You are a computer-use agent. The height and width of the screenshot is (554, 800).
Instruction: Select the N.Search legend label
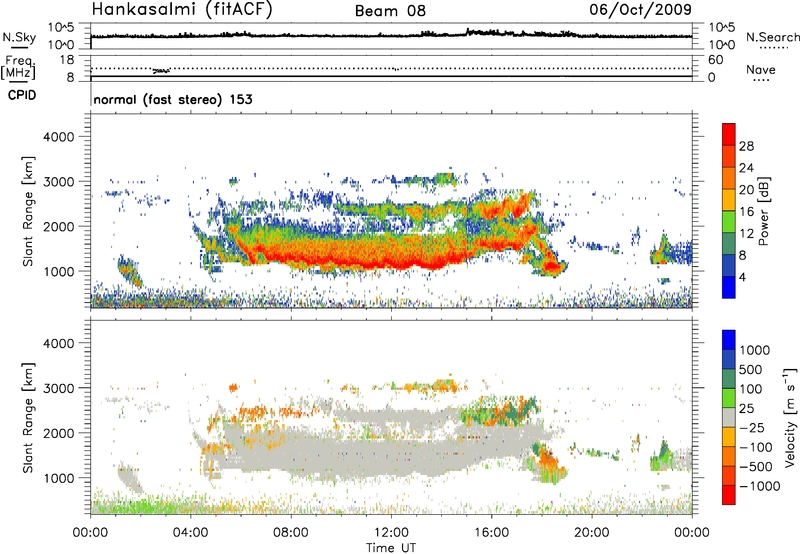(x=772, y=37)
